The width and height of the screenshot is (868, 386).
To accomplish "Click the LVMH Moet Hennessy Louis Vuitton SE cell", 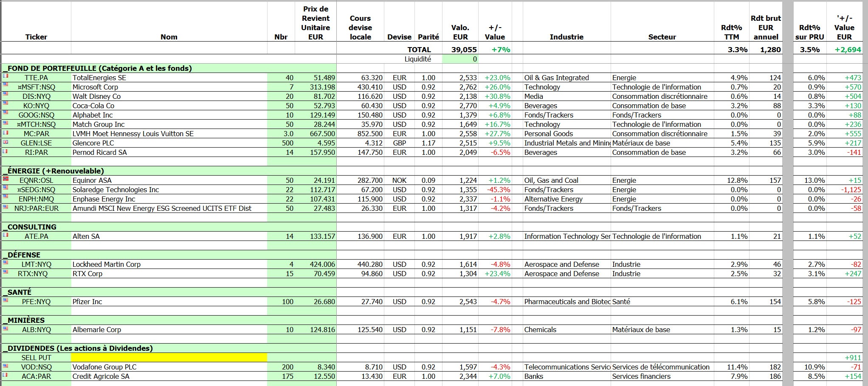I will coord(169,134).
